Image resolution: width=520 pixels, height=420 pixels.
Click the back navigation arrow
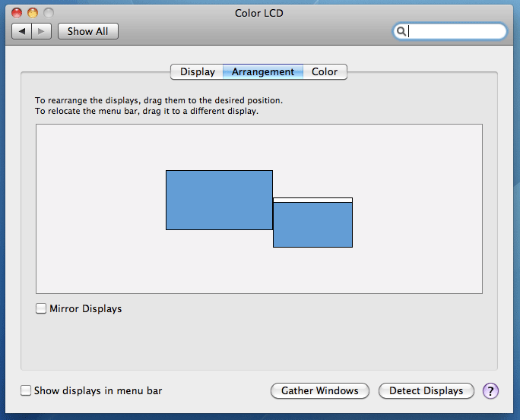22,31
